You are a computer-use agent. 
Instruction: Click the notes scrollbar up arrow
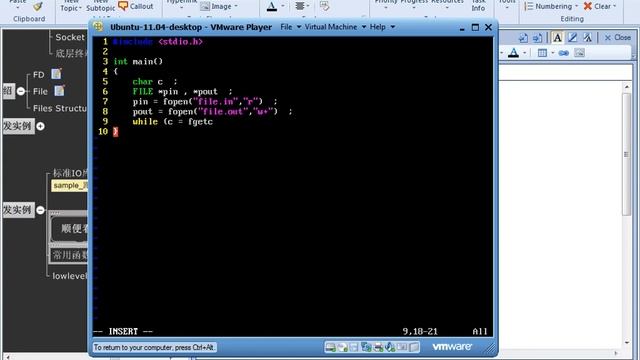[x=627, y=86]
